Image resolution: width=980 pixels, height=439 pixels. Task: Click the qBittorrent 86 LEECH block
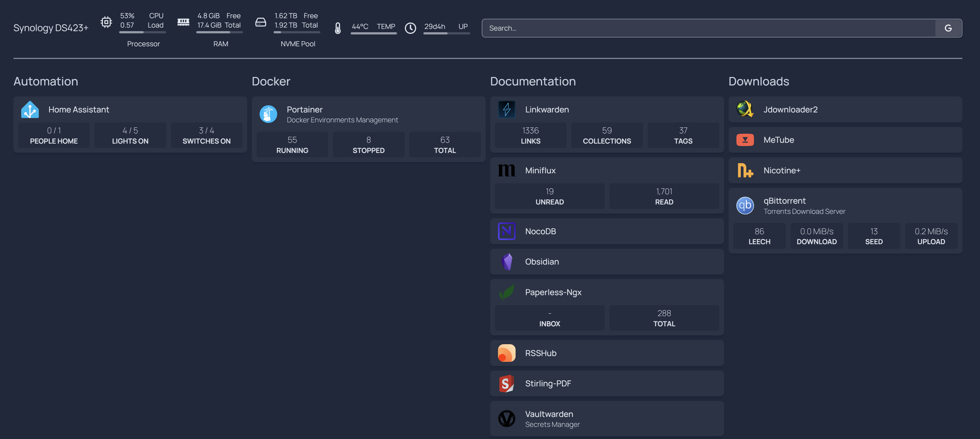pos(759,236)
